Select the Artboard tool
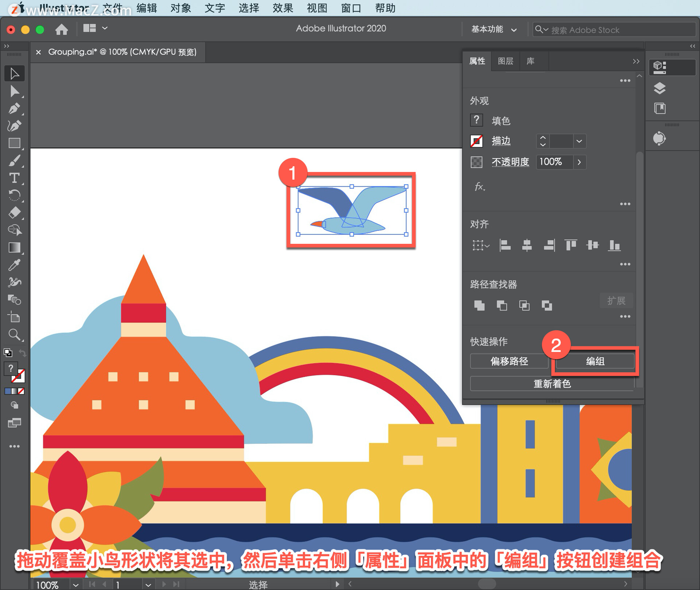This screenshot has width=700, height=590. click(15, 317)
